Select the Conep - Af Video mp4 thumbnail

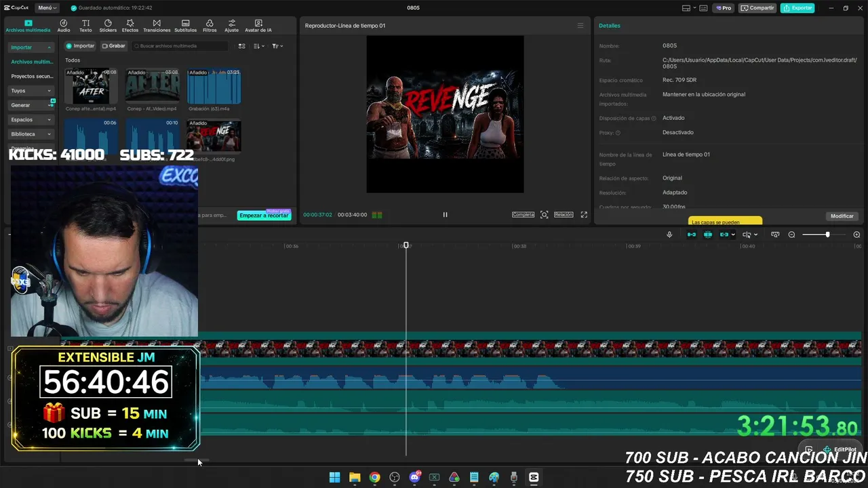tap(153, 85)
